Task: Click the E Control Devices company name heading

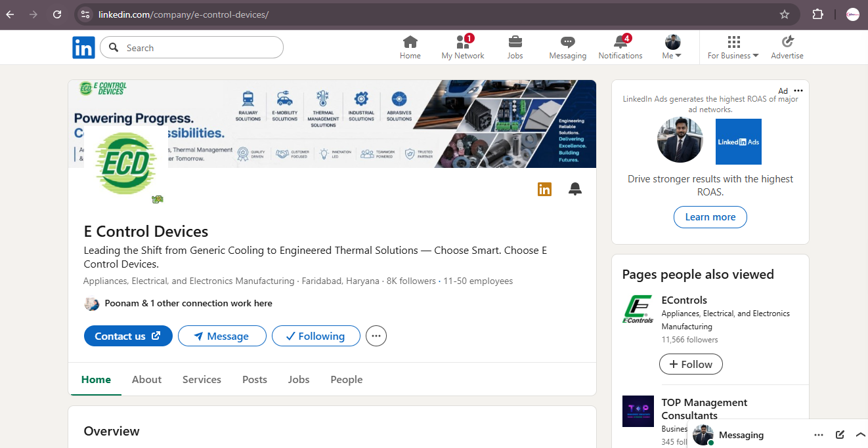Action: coord(146,232)
